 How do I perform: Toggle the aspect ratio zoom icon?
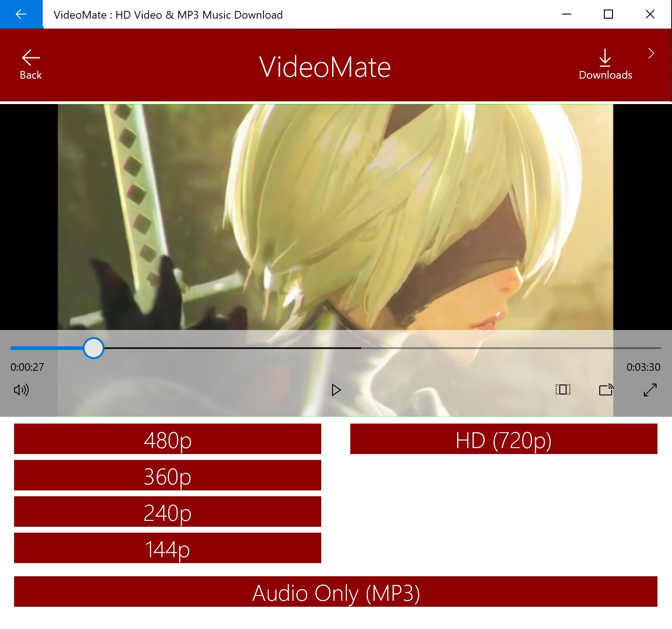coord(563,389)
